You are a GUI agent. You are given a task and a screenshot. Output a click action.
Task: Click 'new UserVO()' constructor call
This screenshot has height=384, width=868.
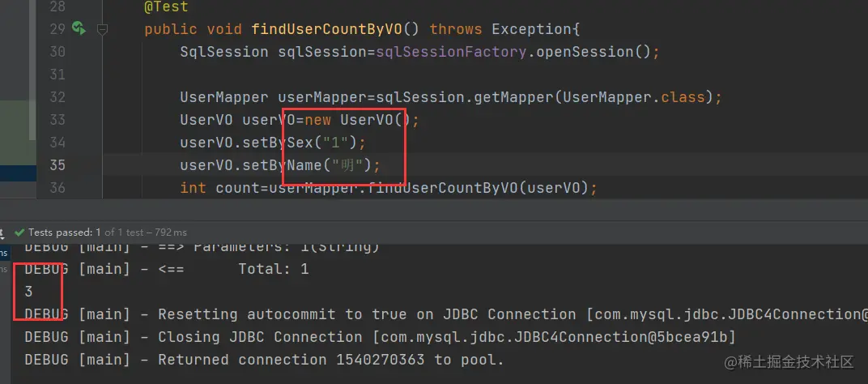click(358, 120)
